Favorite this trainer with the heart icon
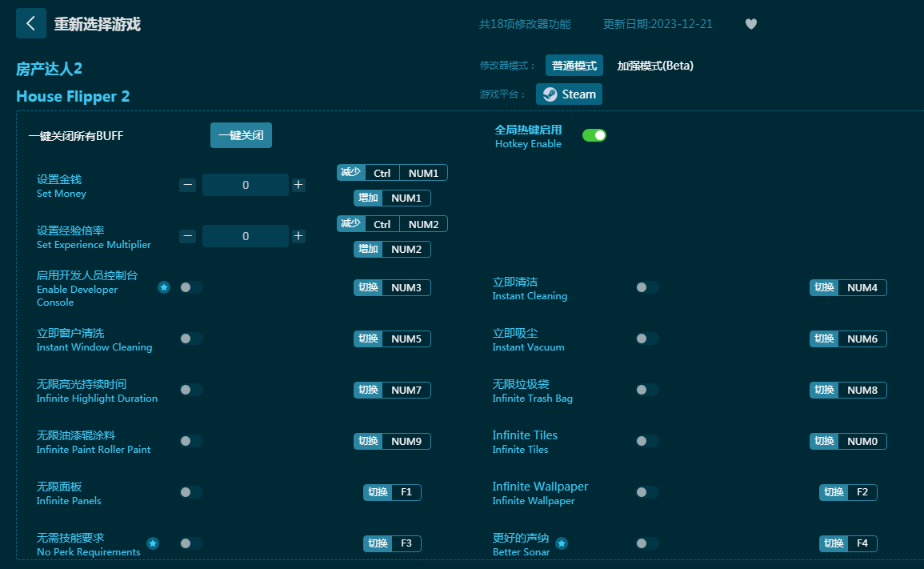Image resolution: width=924 pixels, height=569 pixels. 750,24
